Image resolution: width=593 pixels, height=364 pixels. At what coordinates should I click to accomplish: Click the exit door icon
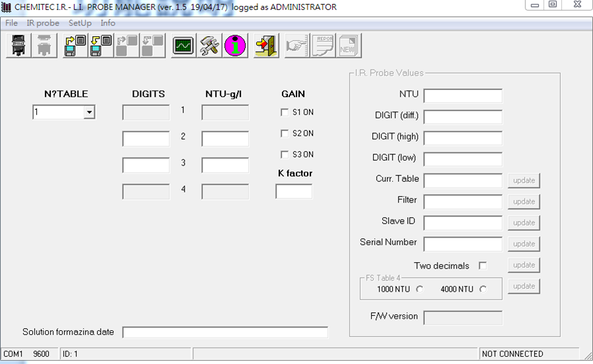click(x=266, y=46)
